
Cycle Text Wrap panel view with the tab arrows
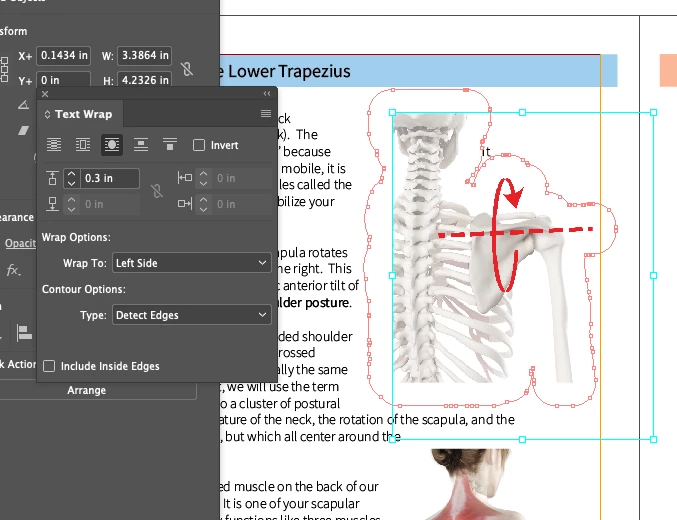pos(47,114)
